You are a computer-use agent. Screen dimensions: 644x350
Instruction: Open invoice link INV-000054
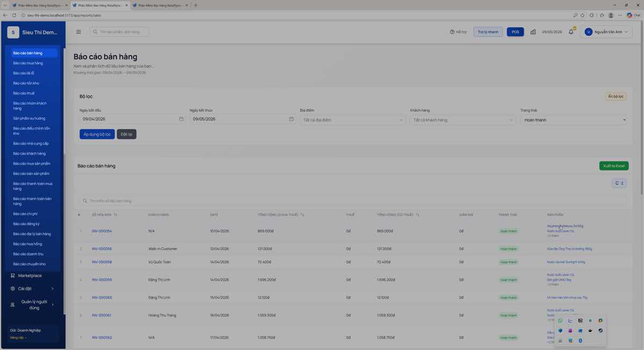[x=102, y=231]
